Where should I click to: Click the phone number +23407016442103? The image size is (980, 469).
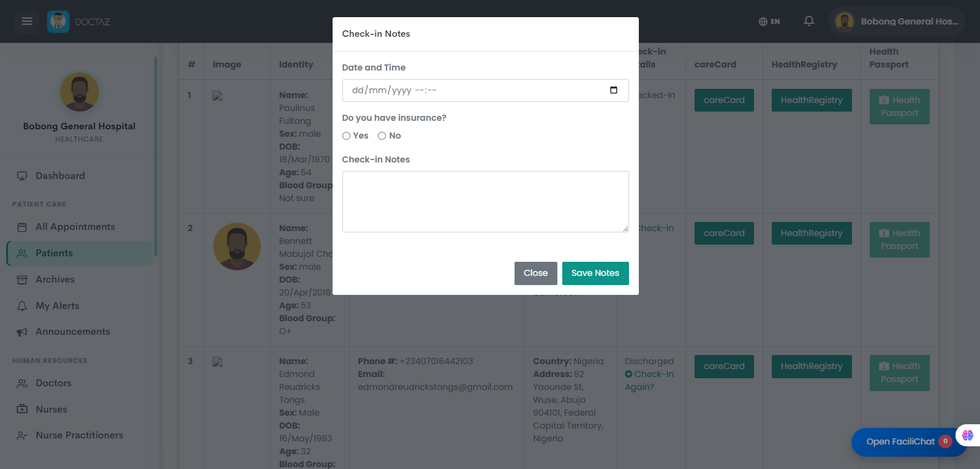click(x=436, y=362)
